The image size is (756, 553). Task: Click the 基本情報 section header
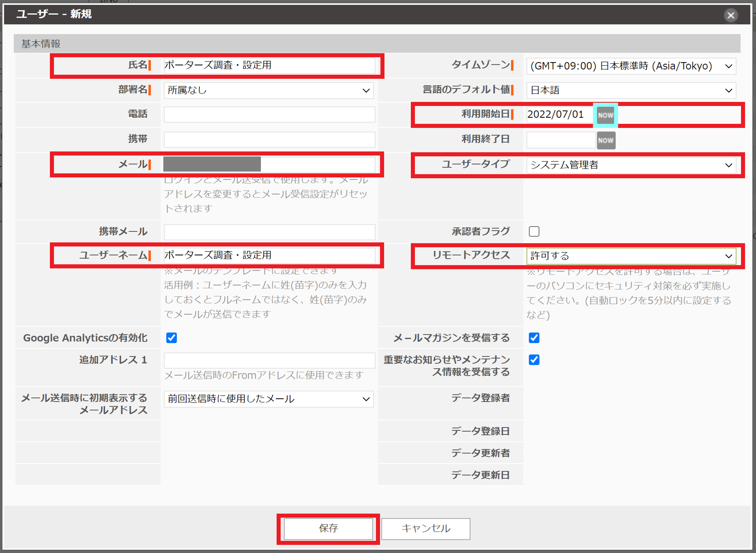tap(377, 43)
